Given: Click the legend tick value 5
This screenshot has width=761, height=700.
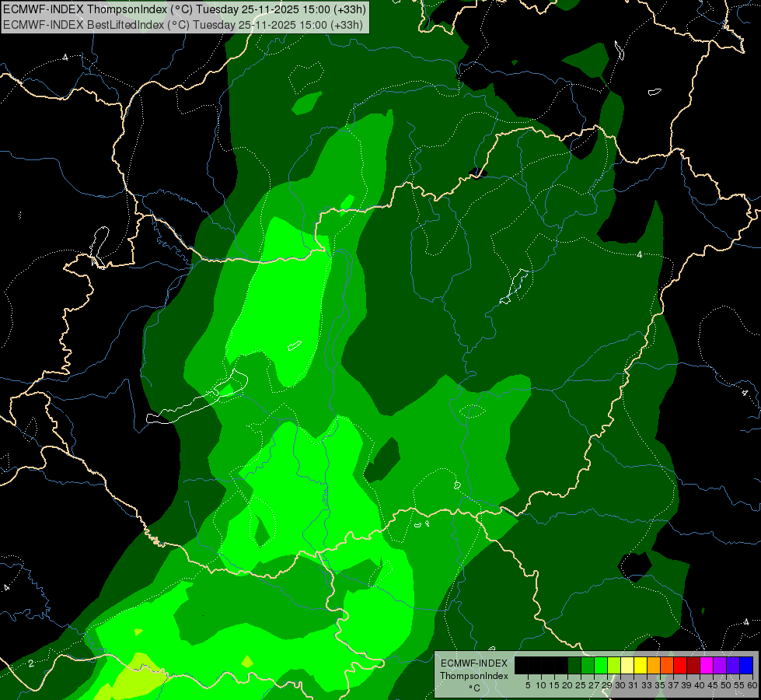Looking at the screenshot, I should coord(528,685).
